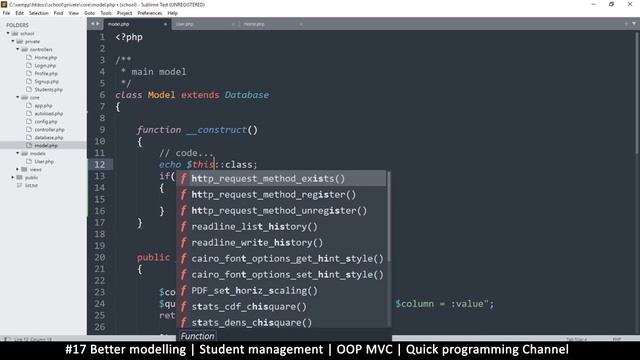
Task: Open the Goto menu
Action: coord(89,13)
